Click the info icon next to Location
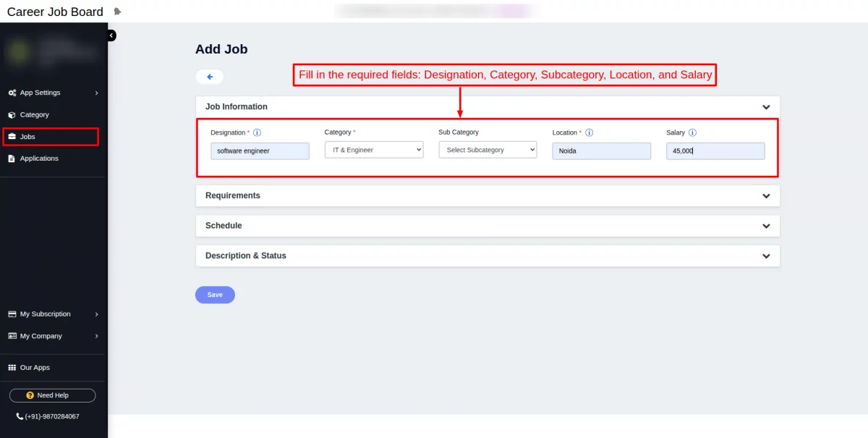The width and height of the screenshot is (868, 438). tap(589, 132)
